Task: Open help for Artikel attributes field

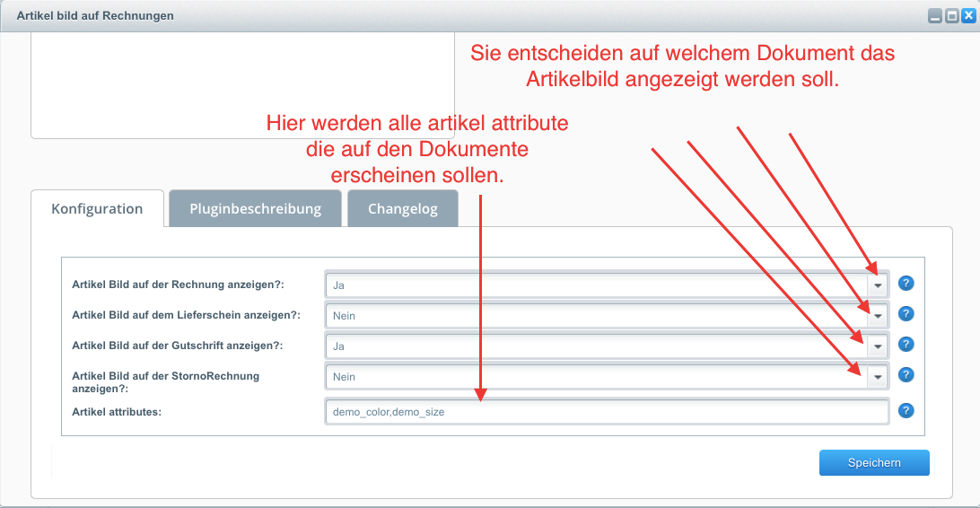Action: (906, 410)
